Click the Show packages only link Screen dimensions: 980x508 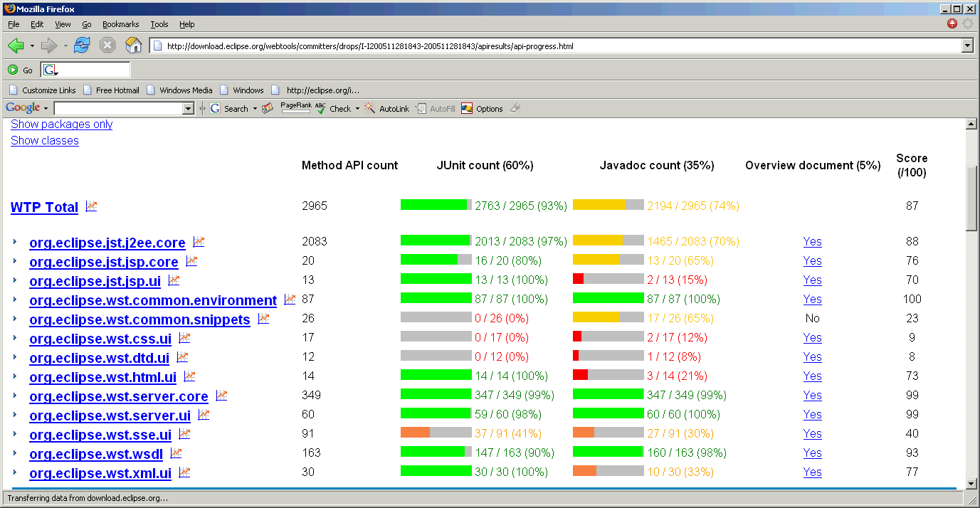tap(61, 125)
